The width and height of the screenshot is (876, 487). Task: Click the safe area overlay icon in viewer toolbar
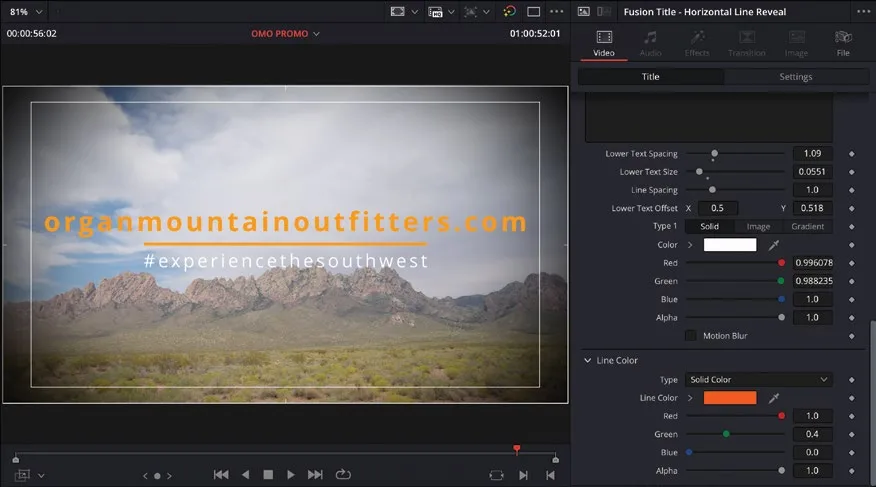[x=397, y=11]
